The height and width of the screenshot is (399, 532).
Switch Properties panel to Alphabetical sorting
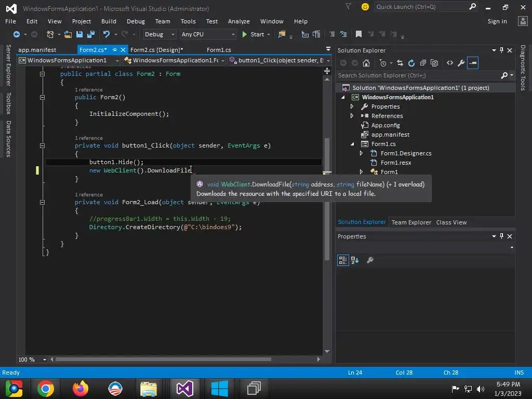tap(355, 260)
